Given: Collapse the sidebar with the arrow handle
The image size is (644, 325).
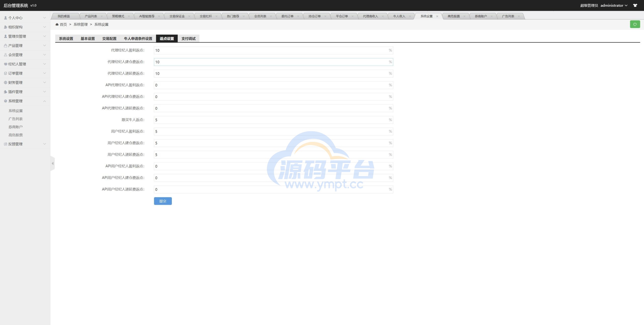Looking at the screenshot, I should click(x=53, y=164).
